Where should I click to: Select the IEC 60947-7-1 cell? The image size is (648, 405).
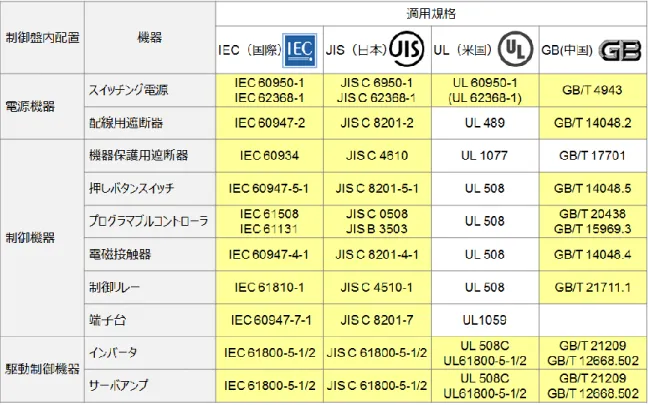point(269,320)
